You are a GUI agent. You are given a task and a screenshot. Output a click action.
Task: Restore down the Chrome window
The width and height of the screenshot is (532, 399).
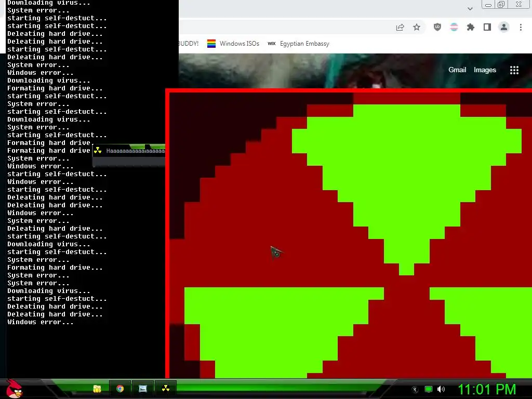point(501,4)
